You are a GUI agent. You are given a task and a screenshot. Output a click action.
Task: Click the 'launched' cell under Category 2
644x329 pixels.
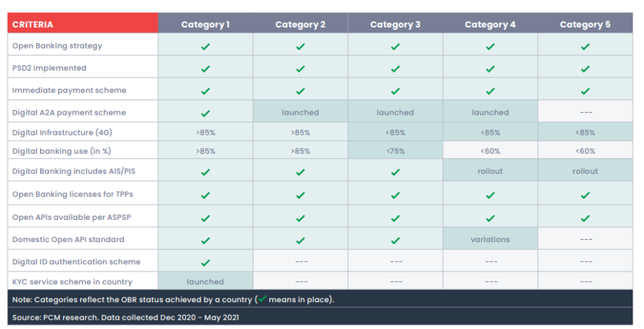tap(300, 112)
